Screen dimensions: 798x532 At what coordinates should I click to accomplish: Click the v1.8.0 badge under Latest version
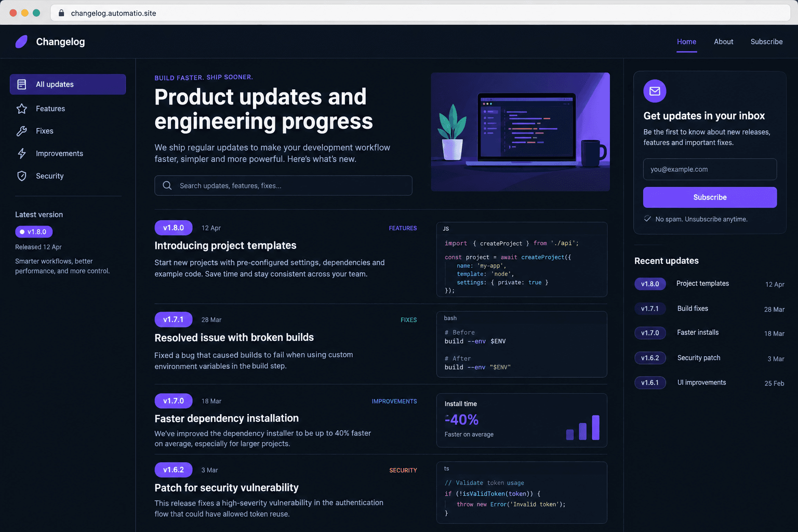click(34, 232)
